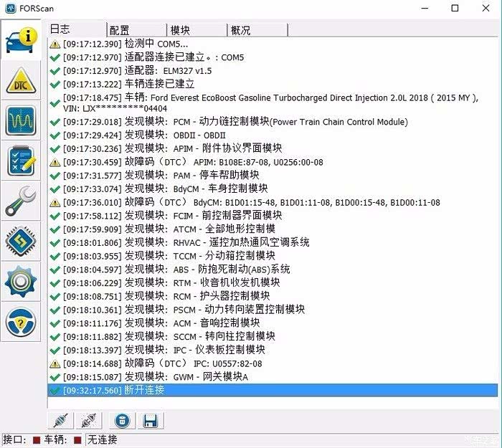Select the PSCM 动力转向装置控制模块 row
Viewport: 502px width, 448px height.
[x=273, y=310]
